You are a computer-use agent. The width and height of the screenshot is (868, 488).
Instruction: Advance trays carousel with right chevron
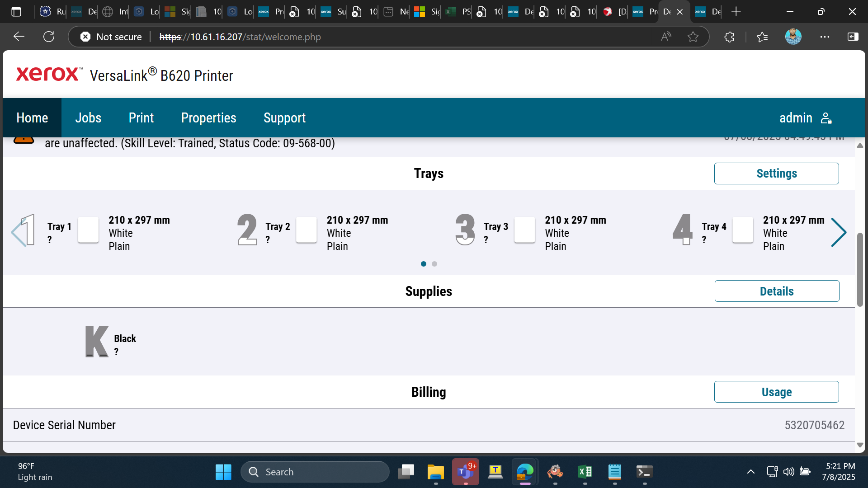point(839,233)
